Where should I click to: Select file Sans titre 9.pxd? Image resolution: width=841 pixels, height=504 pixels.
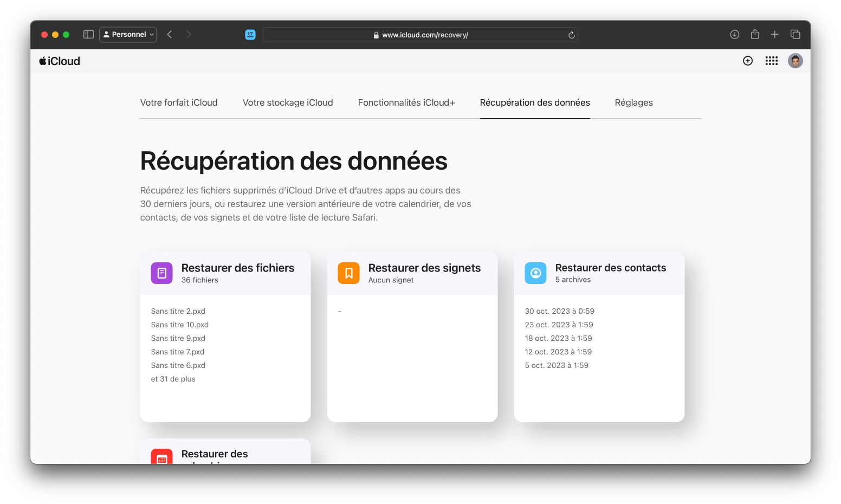click(178, 338)
